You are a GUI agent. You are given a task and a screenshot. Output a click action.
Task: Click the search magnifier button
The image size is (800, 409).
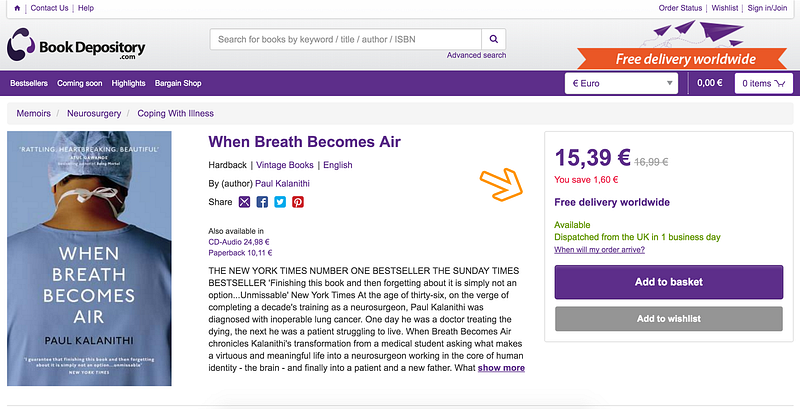493,39
